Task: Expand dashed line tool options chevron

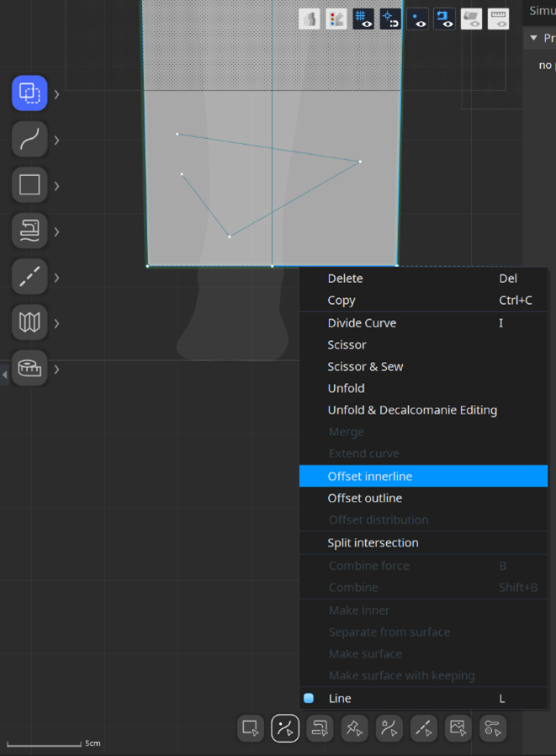Action: [57, 278]
